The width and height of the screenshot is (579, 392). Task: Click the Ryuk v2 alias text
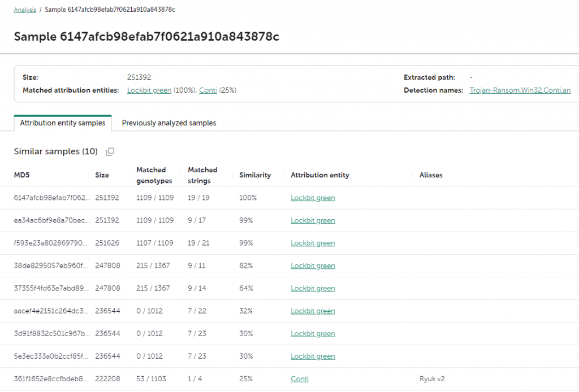click(432, 378)
